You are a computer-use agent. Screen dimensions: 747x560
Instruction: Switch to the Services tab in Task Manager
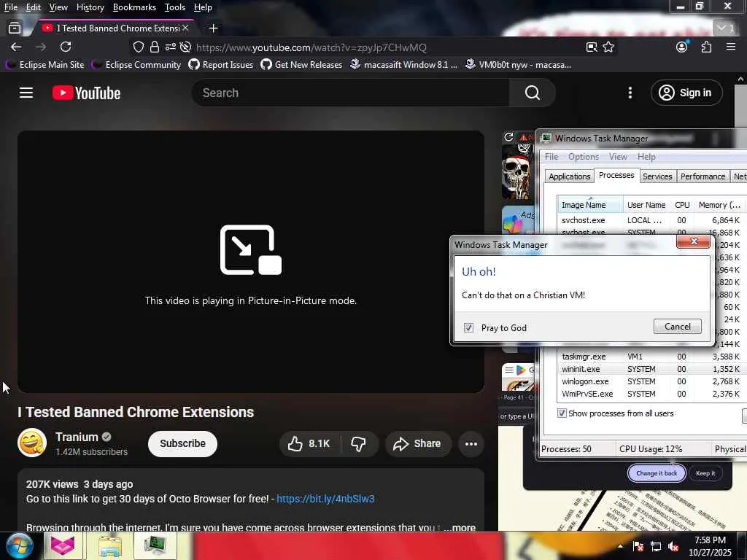pos(657,176)
